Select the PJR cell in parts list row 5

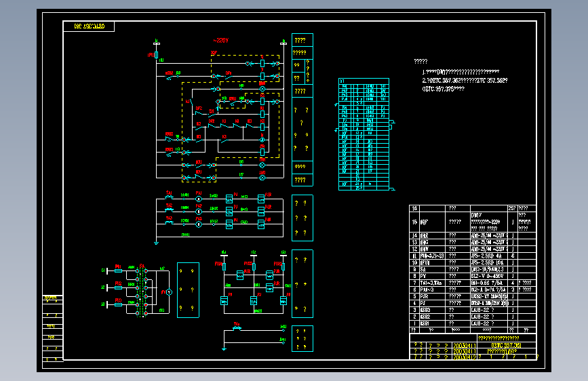433,296
